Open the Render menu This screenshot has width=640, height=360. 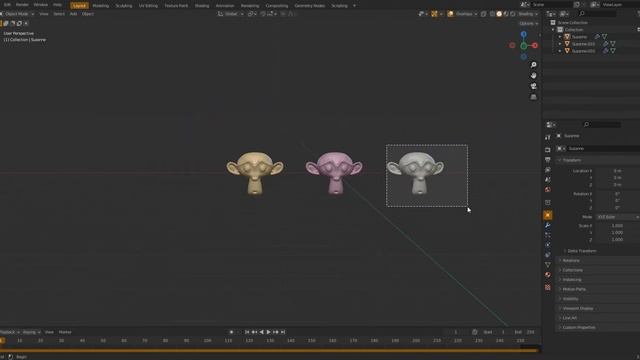(x=22, y=5)
